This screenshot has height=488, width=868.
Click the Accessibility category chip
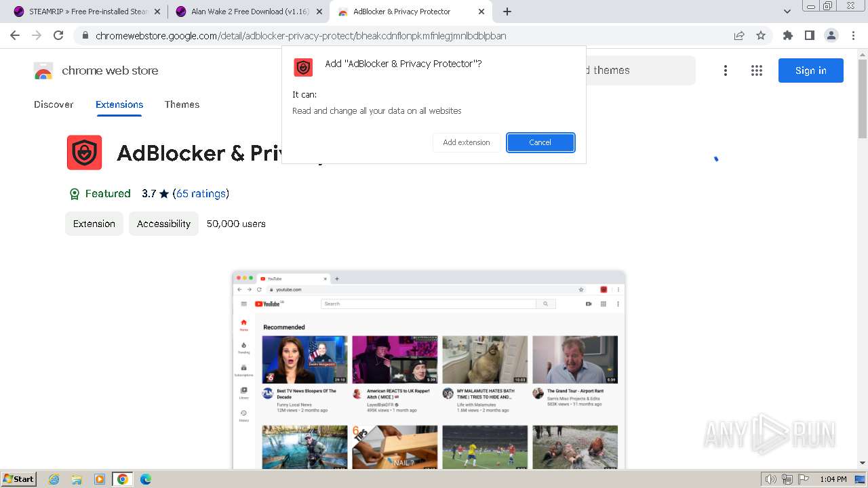(x=163, y=224)
